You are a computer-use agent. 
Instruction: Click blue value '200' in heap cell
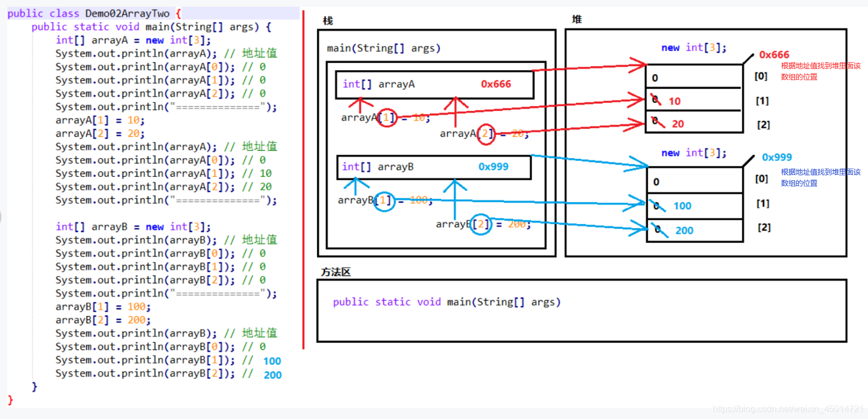click(x=684, y=230)
